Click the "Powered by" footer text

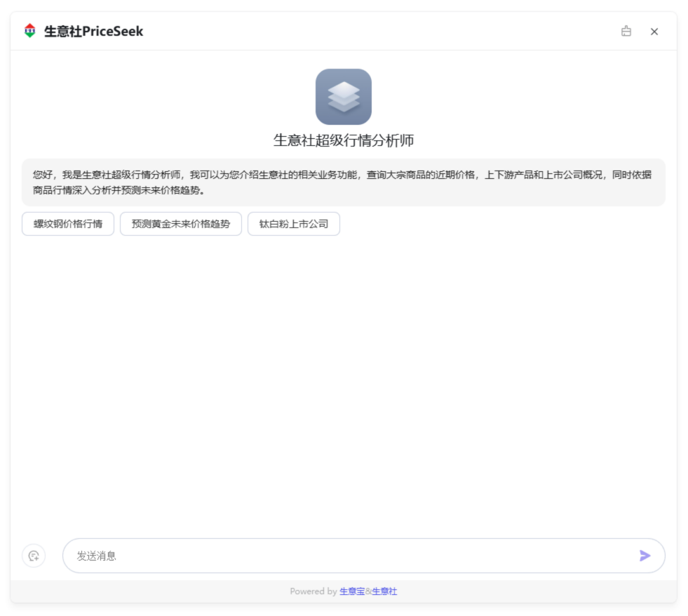coord(313,591)
